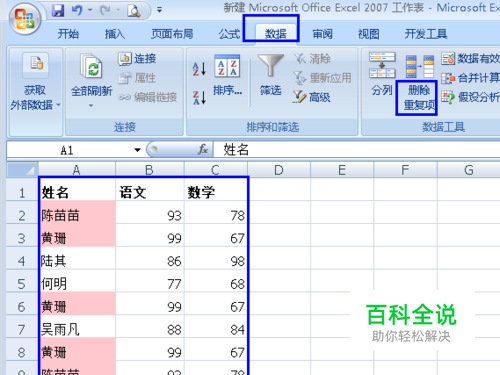Toggle the 筛选 funnel filter
500x375 pixels.
click(x=271, y=76)
